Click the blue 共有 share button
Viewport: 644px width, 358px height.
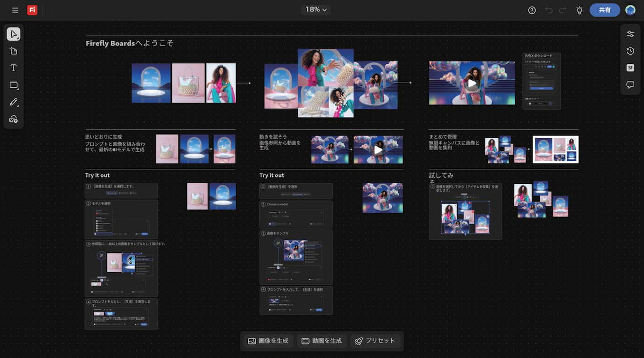605,10
